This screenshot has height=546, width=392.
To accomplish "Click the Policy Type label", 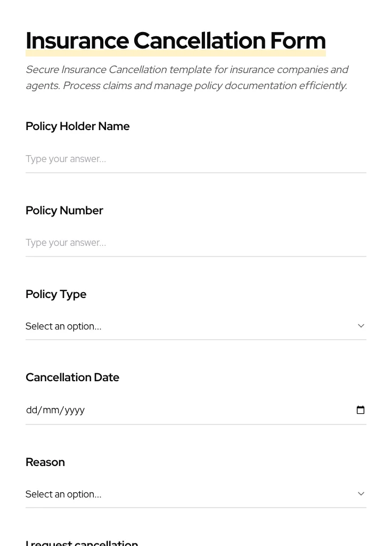I will pos(56,294).
